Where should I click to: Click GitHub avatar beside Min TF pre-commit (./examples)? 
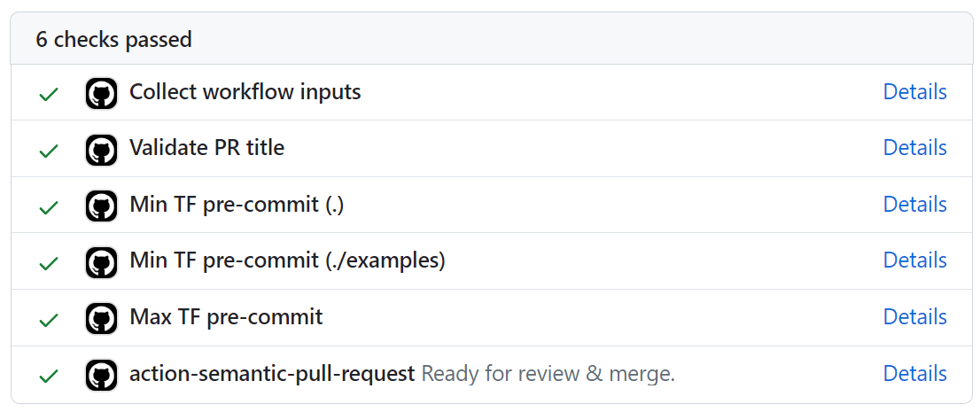pyautogui.click(x=101, y=262)
